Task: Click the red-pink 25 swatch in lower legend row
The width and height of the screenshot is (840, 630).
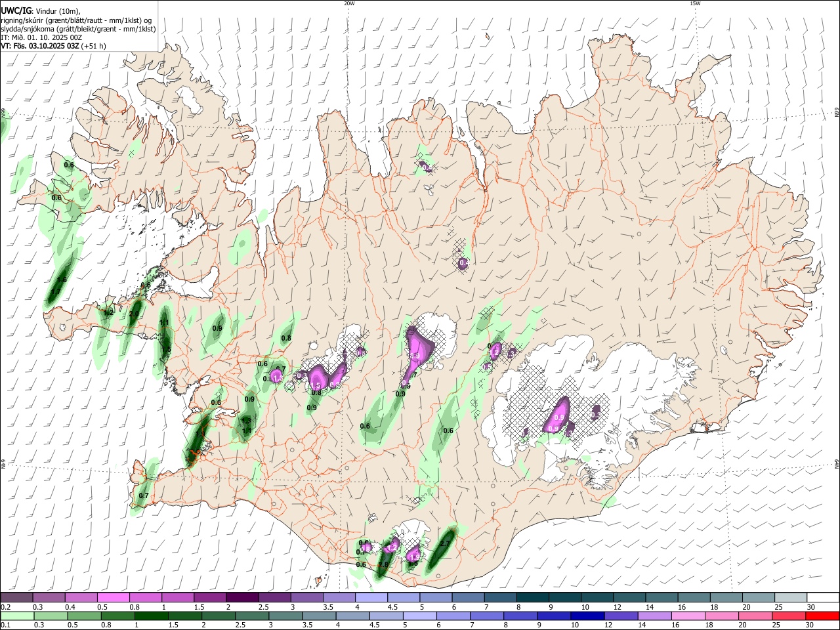Action: [x=789, y=616]
